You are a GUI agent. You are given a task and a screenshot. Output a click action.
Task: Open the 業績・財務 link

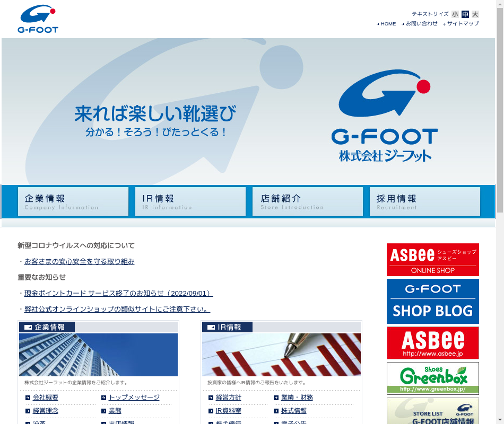[x=297, y=397]
